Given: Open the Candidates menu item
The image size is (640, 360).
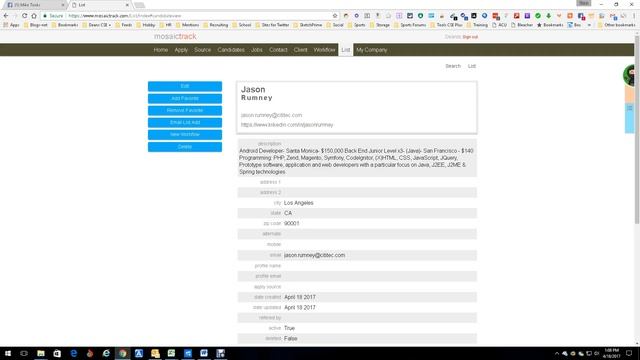Looking at the screenshot, I should tap(231, 50).
